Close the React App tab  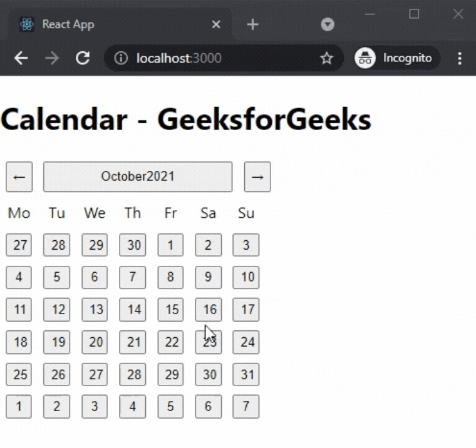click(x=216, y=24)
